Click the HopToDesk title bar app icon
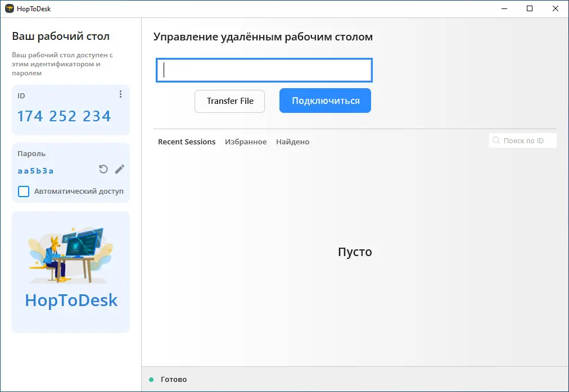The width and height of the screenshot is (569, 392). coord(9,8)
